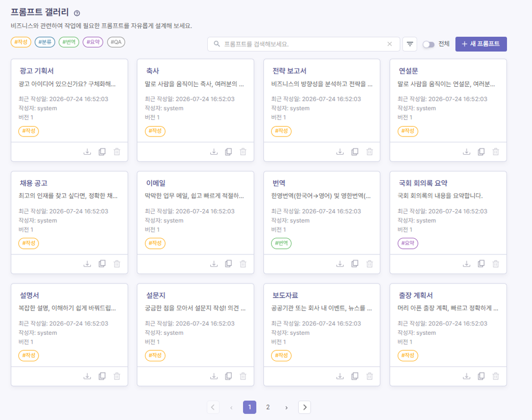Download the 축사 prompt
532x420 pixels.
[214, 152]
